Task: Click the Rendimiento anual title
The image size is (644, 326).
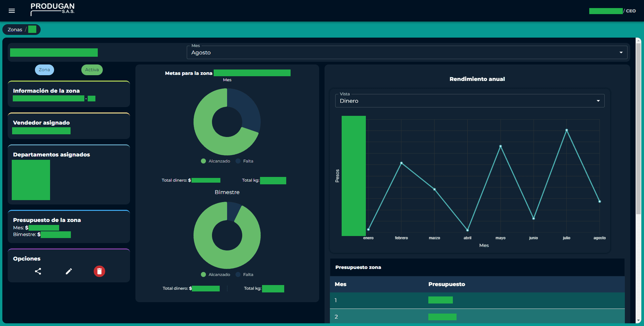Action: [477, 79]
